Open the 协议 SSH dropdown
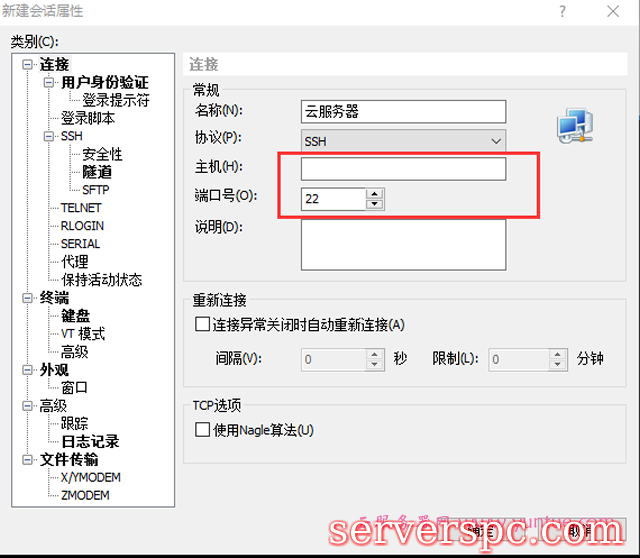The width and height of the screenshot is (640, 558). pos(403,141)
